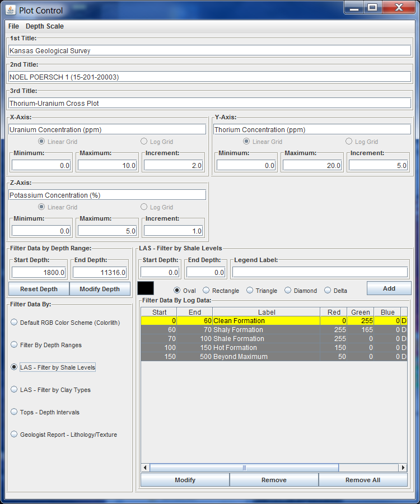This screenshot has width=420, height=504.
Task: Click Y-Axis Increment field showing 5.0
Action: 378,165
